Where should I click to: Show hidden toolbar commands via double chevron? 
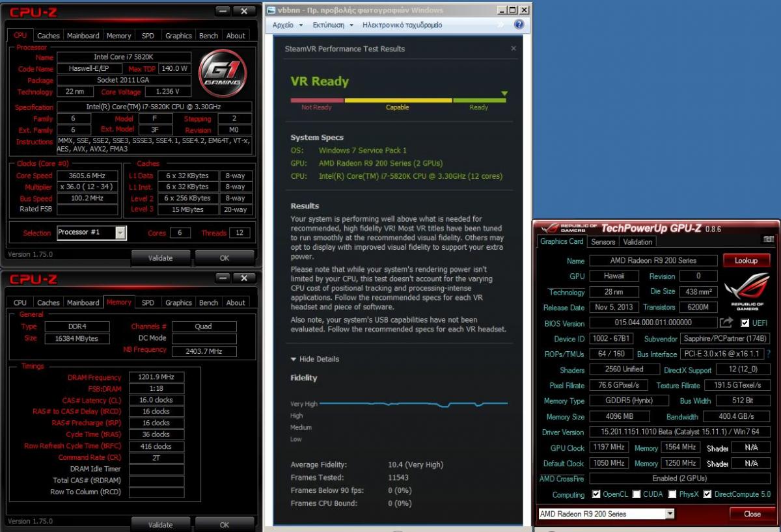pos(500,25)
